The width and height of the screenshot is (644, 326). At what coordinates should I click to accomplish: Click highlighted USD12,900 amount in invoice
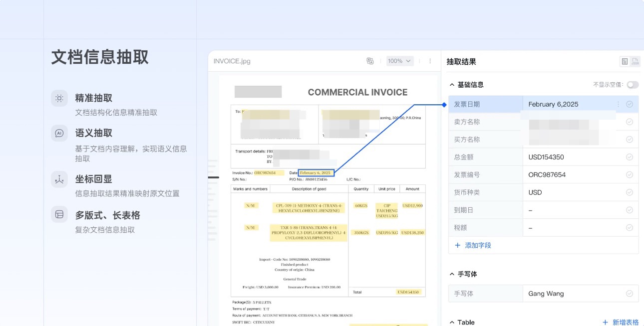[412, 205]
